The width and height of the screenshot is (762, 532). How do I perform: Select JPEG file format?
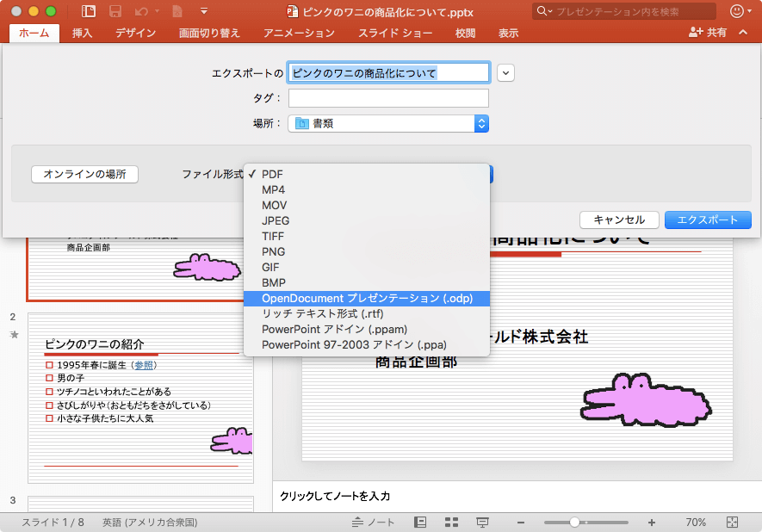point(367,220)
